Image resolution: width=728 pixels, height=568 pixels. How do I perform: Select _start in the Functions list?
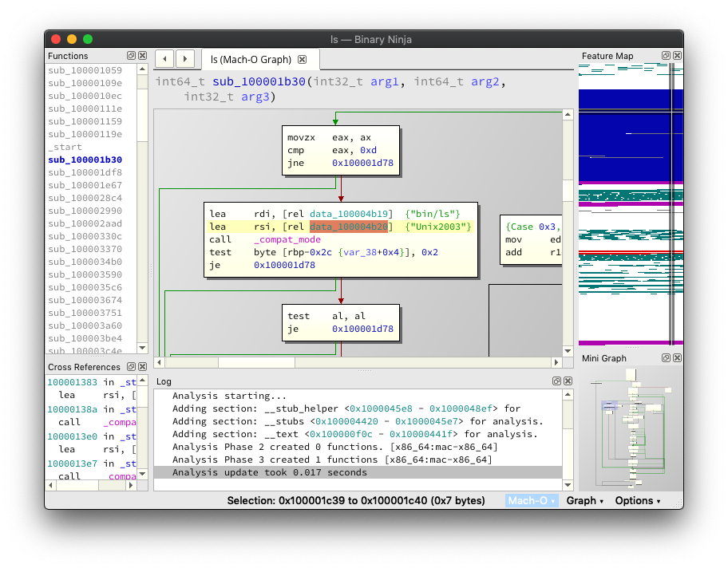tap(65, 147)
